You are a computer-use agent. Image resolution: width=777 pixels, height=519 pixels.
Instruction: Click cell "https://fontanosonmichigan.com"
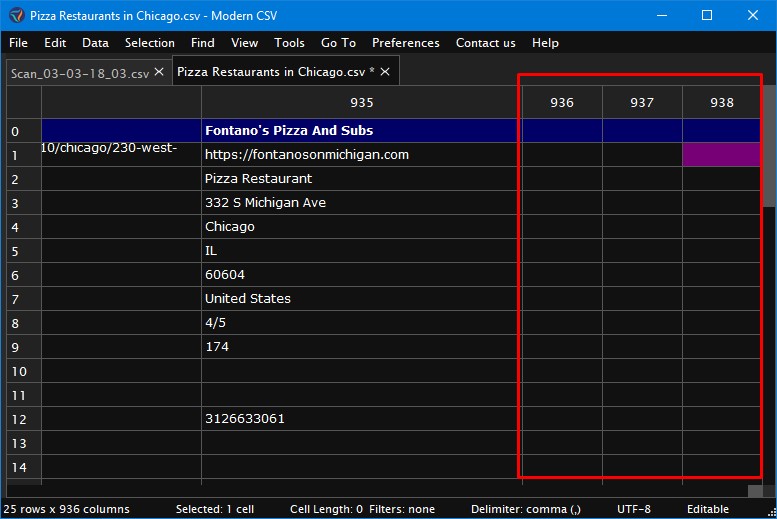coord(362,155)
